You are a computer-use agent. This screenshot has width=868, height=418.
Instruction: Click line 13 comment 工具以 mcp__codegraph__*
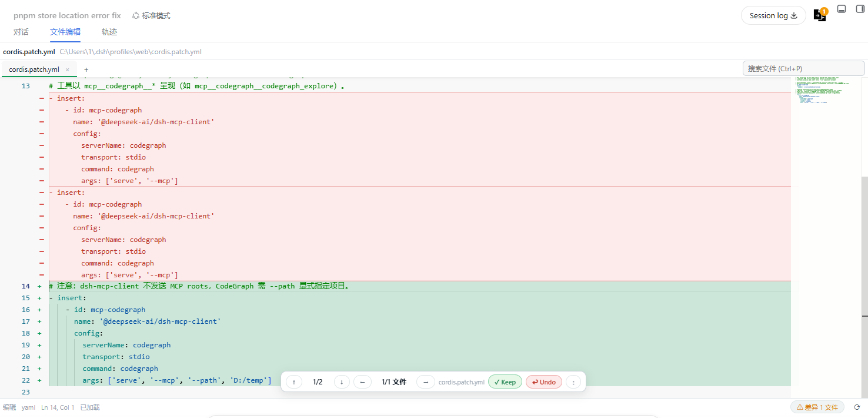coord(196,86)
